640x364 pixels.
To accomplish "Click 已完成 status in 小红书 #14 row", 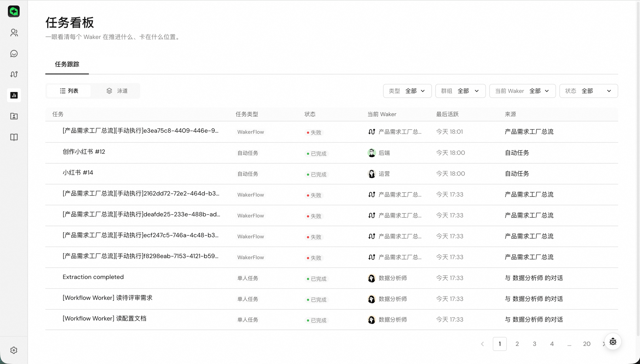I will coord(316,174).
